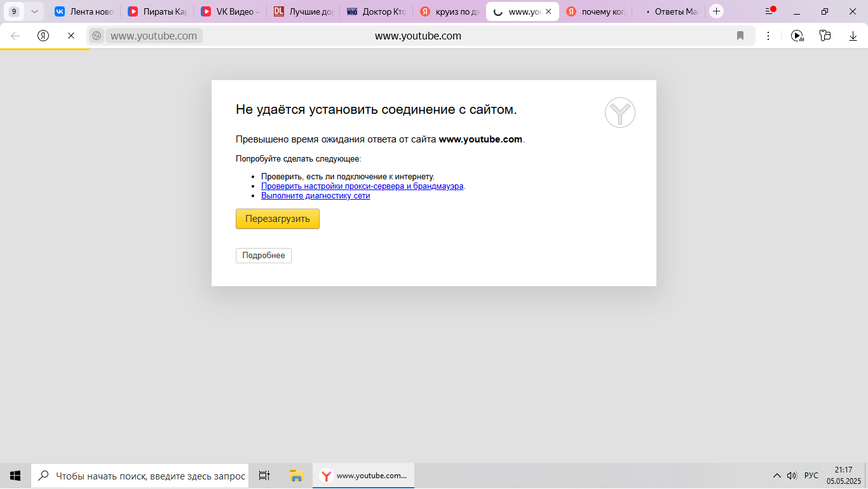868x489 pixels.
Task: Switch to the Ответы Mail tab
Action: 669,11
